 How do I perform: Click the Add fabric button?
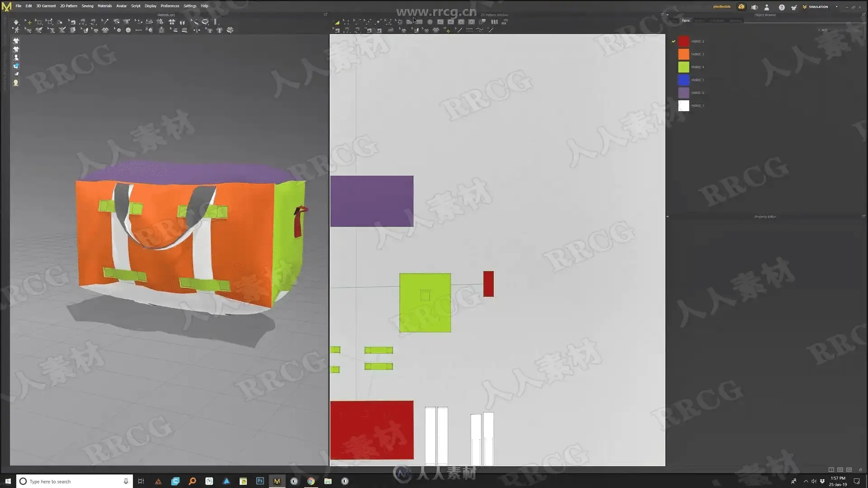[x=822, y=30]
